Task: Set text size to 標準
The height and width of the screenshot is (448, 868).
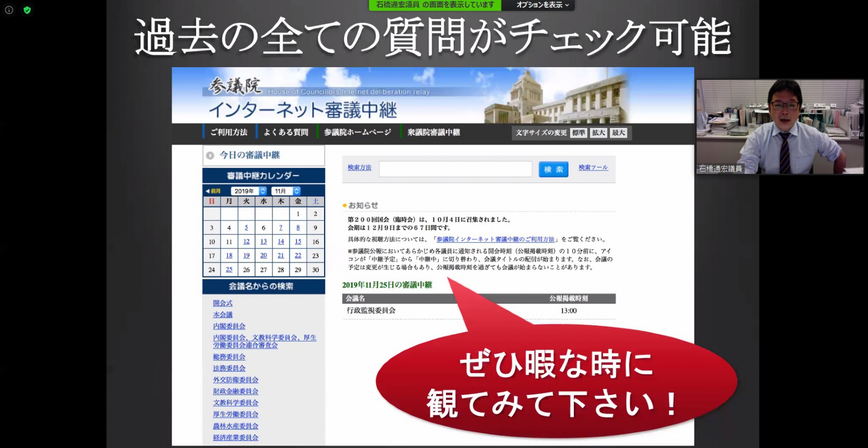Action: coord(579,133)
